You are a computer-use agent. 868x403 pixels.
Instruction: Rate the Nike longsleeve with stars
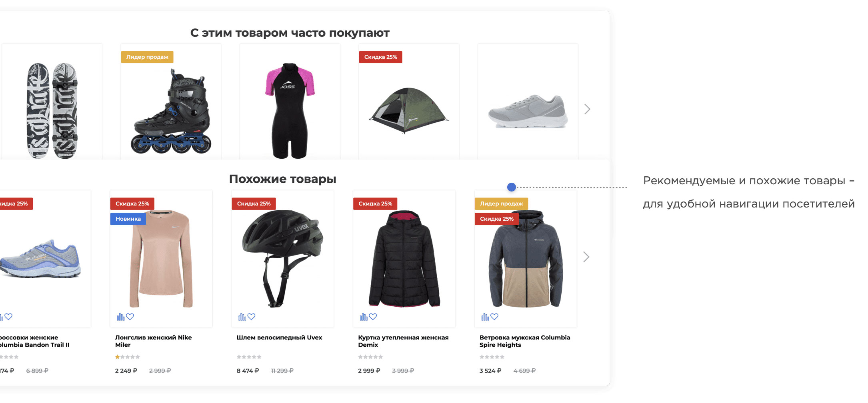128,357
